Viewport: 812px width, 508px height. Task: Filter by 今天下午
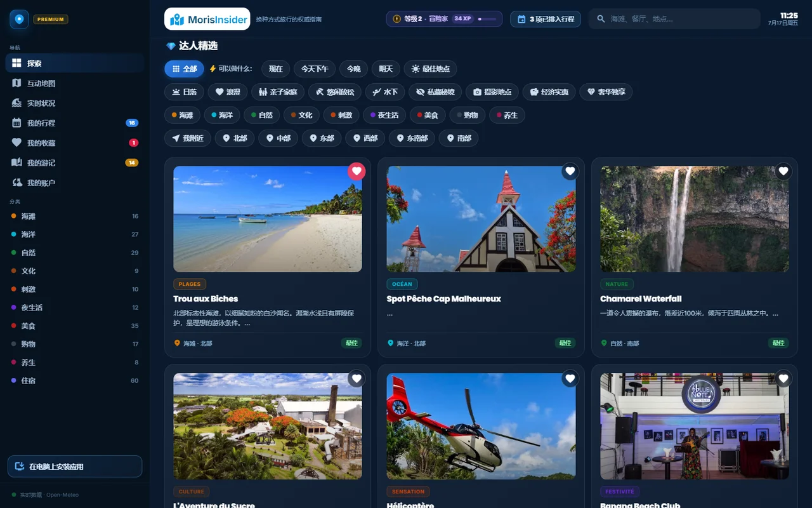point(315,69)
